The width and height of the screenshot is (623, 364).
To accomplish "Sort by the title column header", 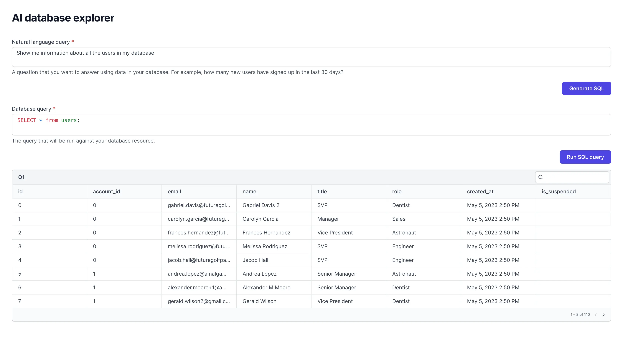I will [349, 191].
